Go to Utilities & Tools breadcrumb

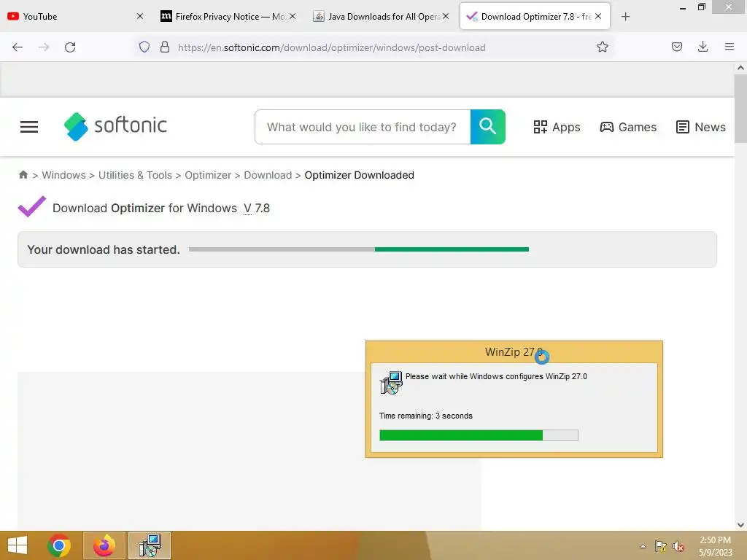click(x=135, y=175)
